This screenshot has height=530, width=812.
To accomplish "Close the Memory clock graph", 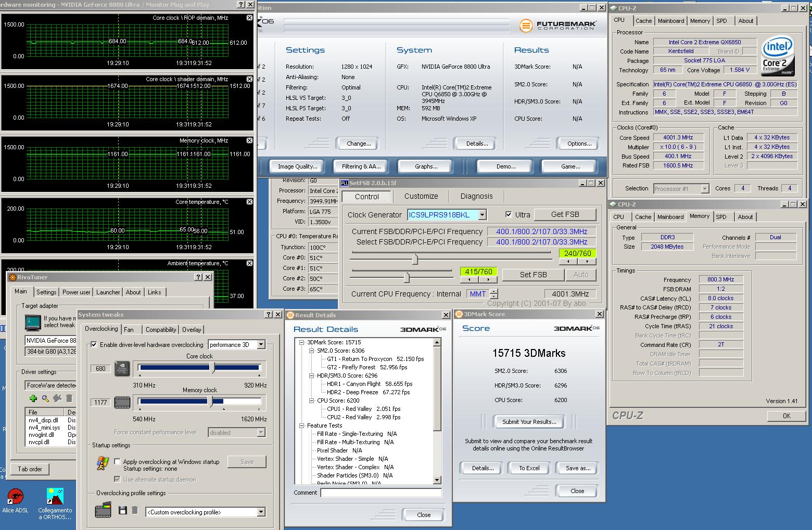I will click(249, 140).
